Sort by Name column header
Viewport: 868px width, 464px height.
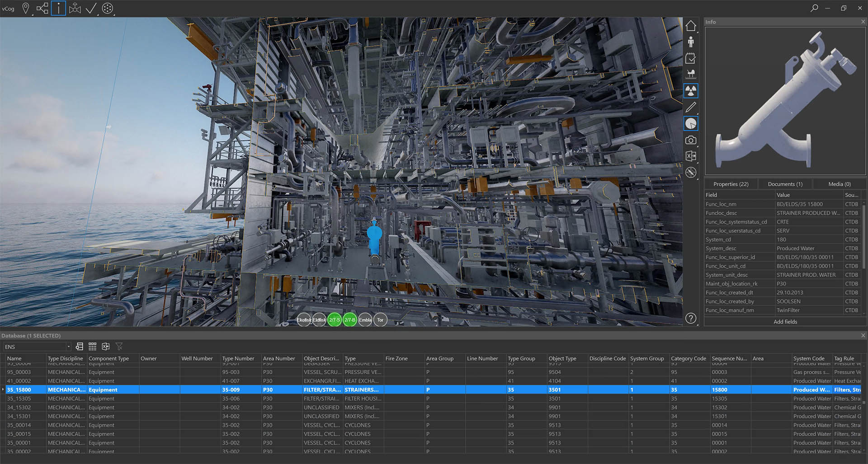(25, 358)
